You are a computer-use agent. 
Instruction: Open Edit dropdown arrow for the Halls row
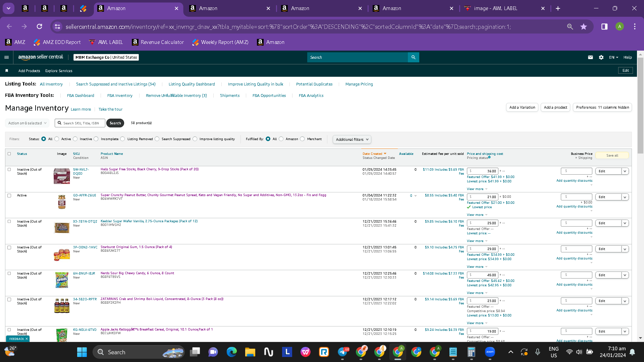625,171
